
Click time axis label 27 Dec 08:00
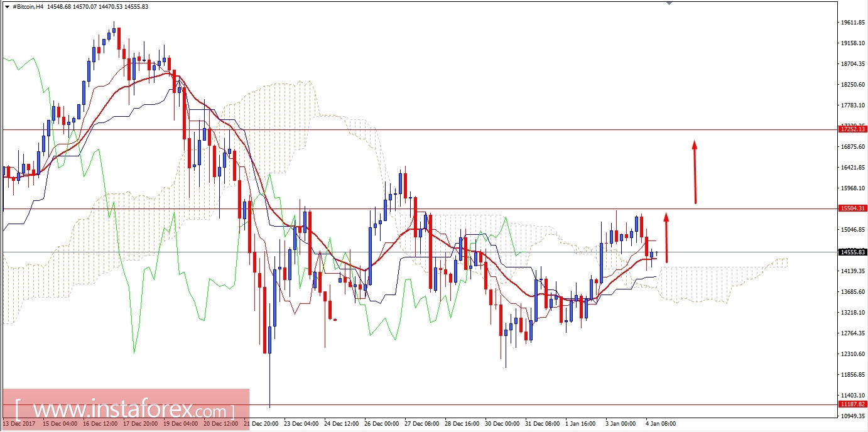click(x=423, y=424)
